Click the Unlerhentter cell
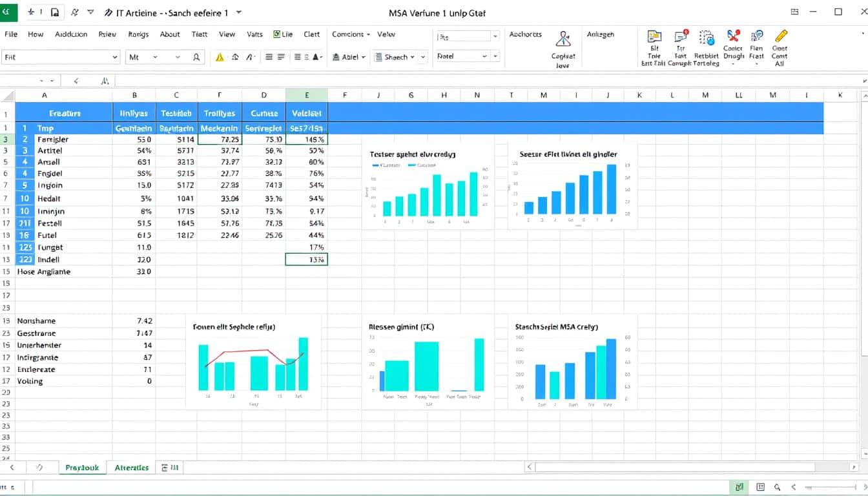 64,346
